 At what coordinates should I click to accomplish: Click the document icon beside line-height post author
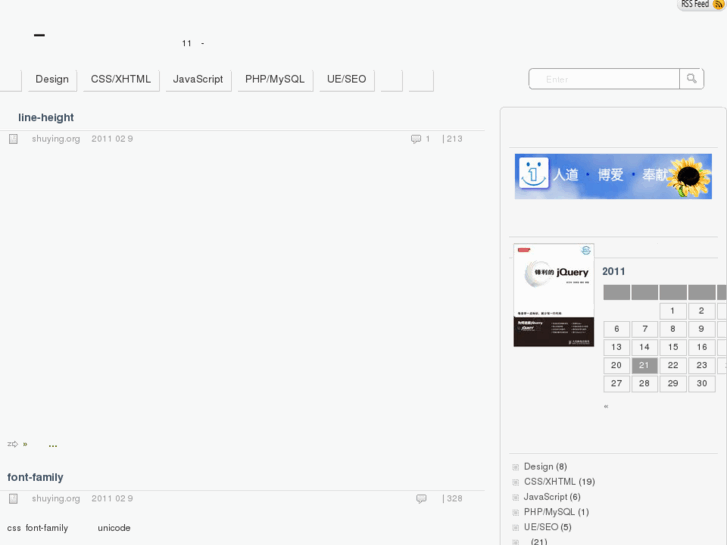13,139
